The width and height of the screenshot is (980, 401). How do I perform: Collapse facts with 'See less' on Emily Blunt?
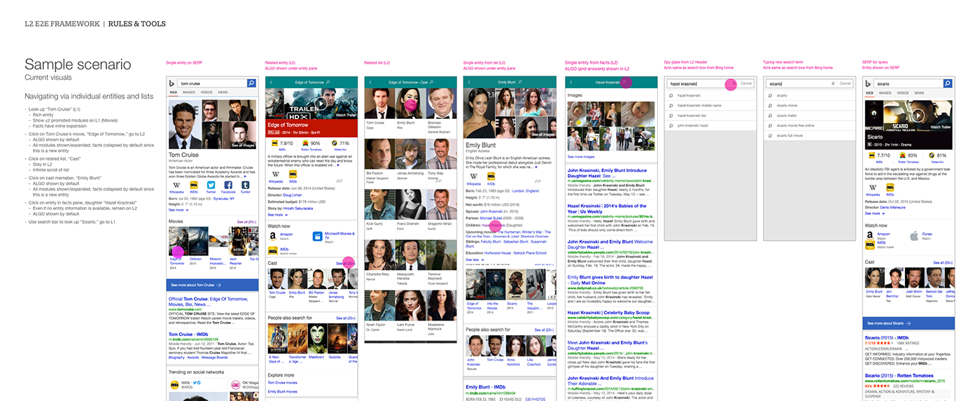[x=475, y=260]
